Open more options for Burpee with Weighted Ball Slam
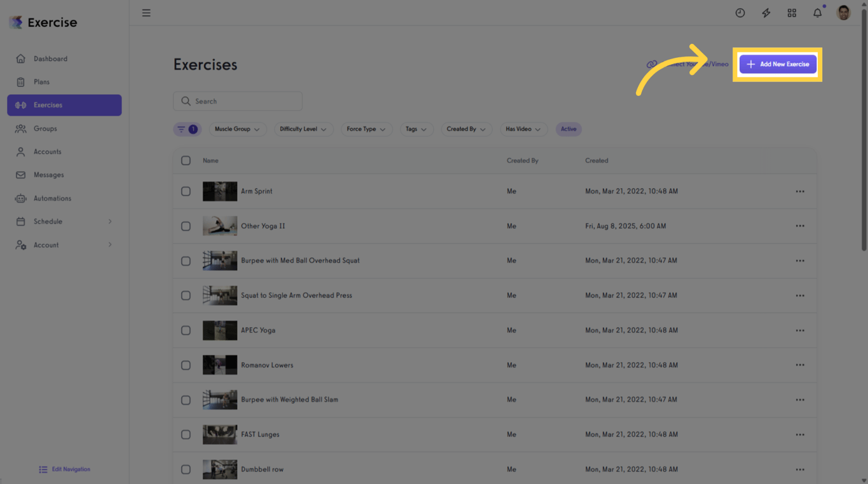868x484 pixels. 800,400
